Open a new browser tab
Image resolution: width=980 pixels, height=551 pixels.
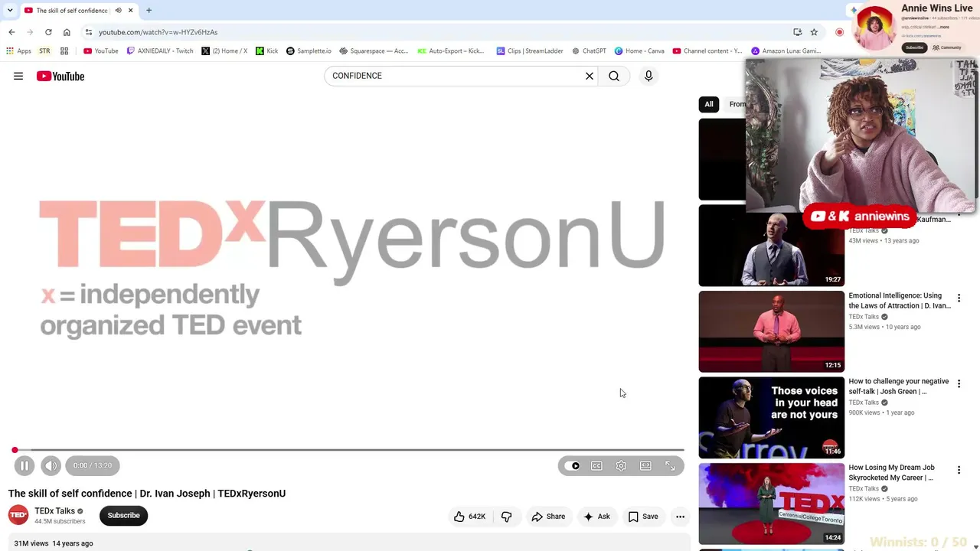click(x=149, y=11)
